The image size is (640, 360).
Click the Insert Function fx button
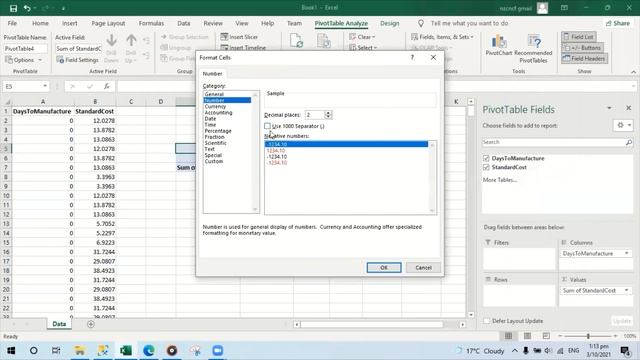point(107,86)
